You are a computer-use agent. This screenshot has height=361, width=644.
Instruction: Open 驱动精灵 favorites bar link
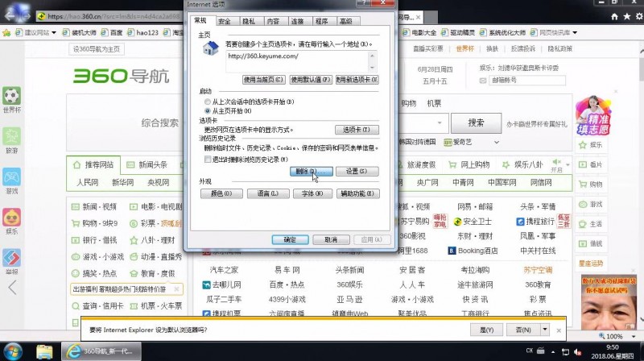(457, 32)
